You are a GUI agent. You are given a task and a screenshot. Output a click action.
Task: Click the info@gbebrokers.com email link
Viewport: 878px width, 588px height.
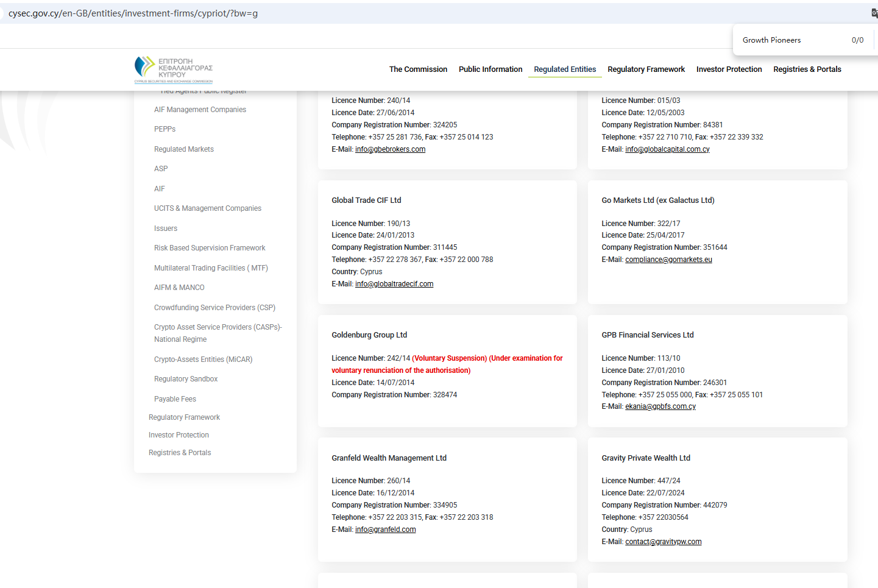390,149
